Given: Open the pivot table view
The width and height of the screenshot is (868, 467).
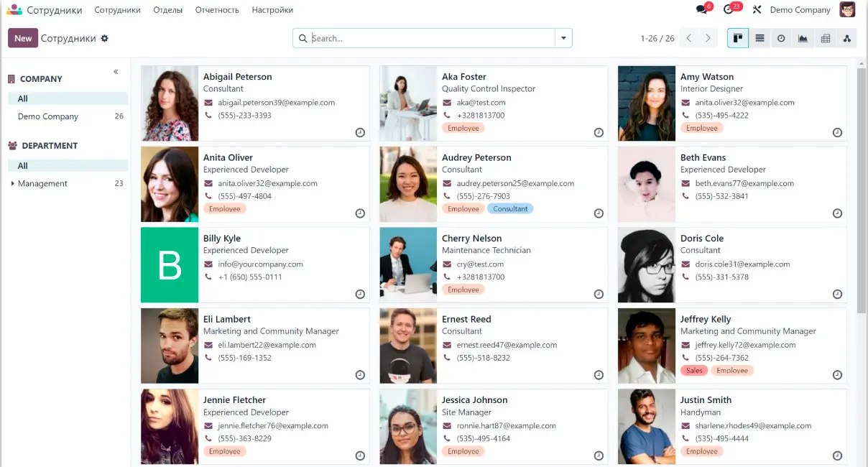Looking at the screenshot, I should [825, 39].
